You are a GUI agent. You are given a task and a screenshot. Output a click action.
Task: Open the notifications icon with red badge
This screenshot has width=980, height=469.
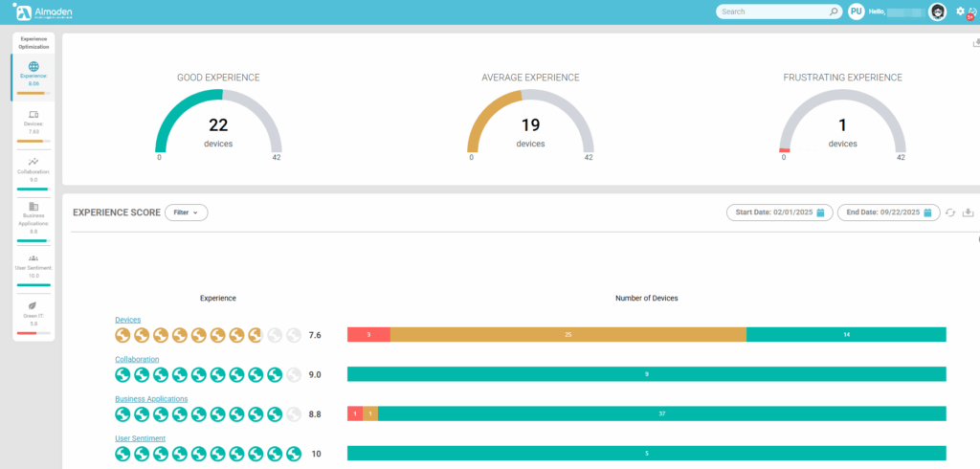972,12
